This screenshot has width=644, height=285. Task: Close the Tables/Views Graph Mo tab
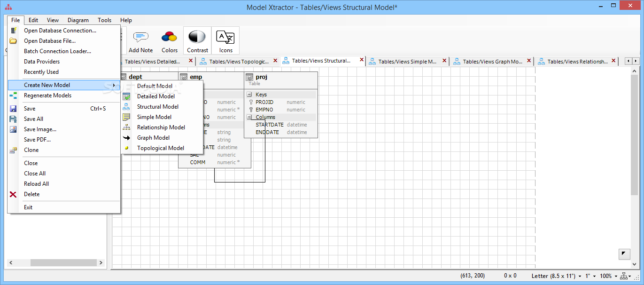(529, 61)
